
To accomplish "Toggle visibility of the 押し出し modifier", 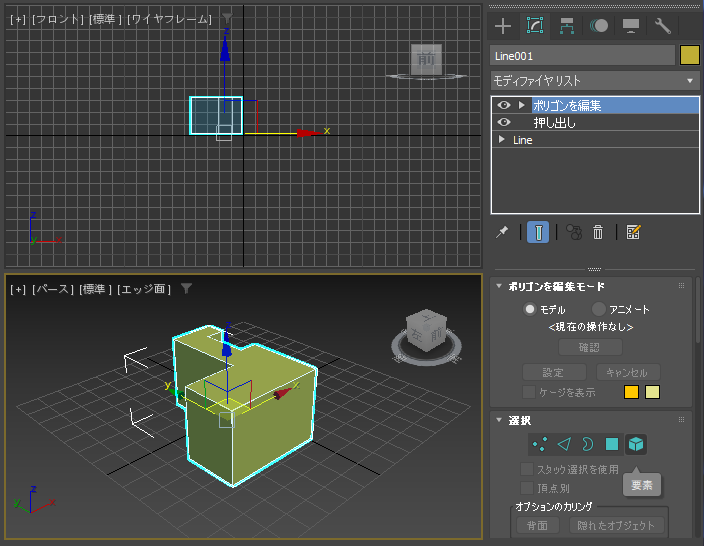I will pos(504,122).
